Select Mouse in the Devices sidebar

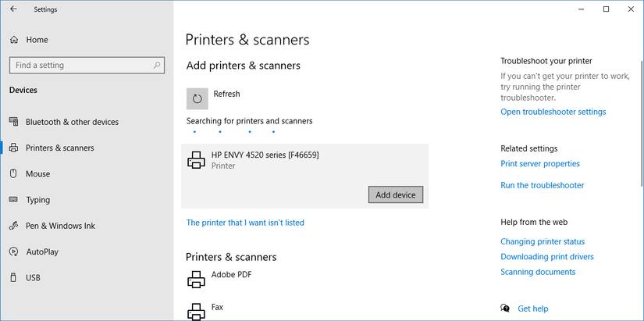(x=37, y=174)
